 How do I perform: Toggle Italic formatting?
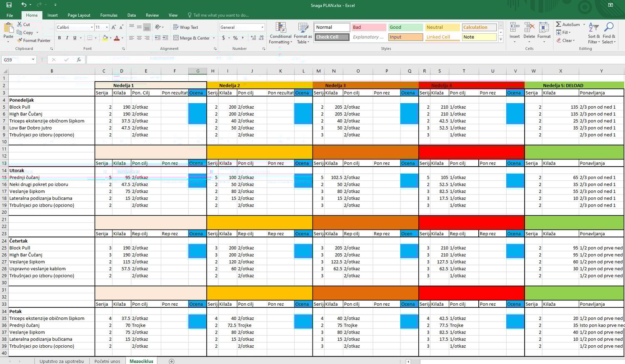(x=67, y=38)
